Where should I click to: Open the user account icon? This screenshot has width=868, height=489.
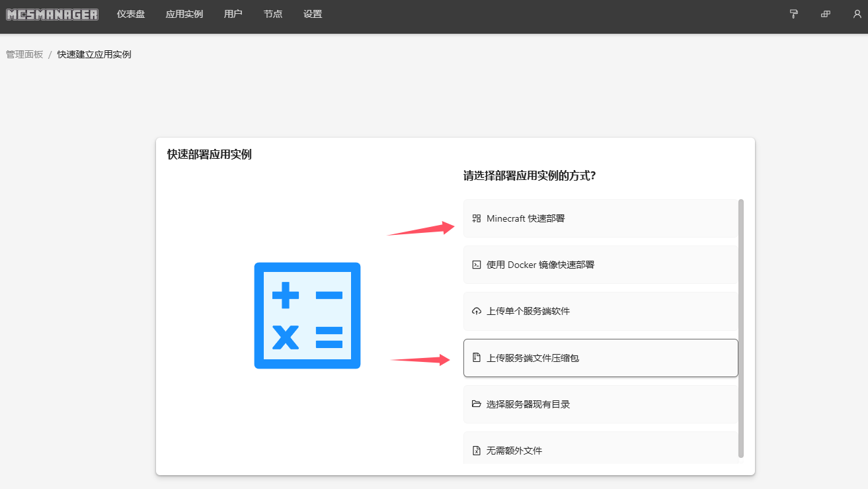click(857, 14)
